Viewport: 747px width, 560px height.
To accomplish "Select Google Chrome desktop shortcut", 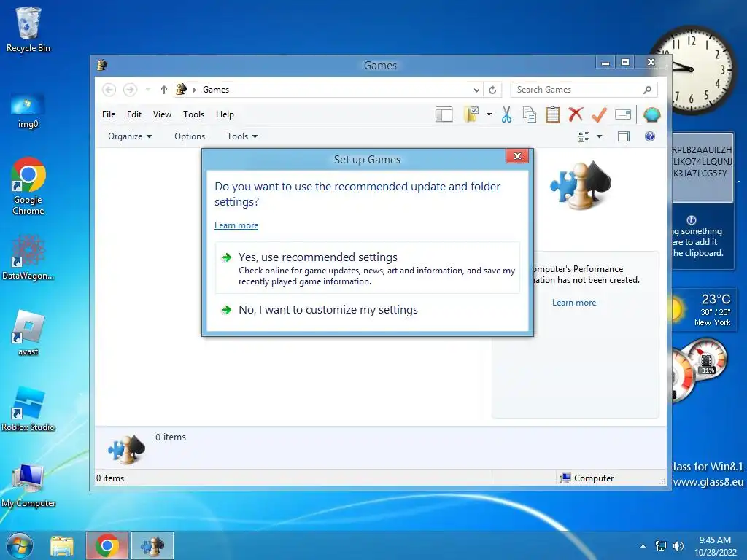I will coord(28,186).
